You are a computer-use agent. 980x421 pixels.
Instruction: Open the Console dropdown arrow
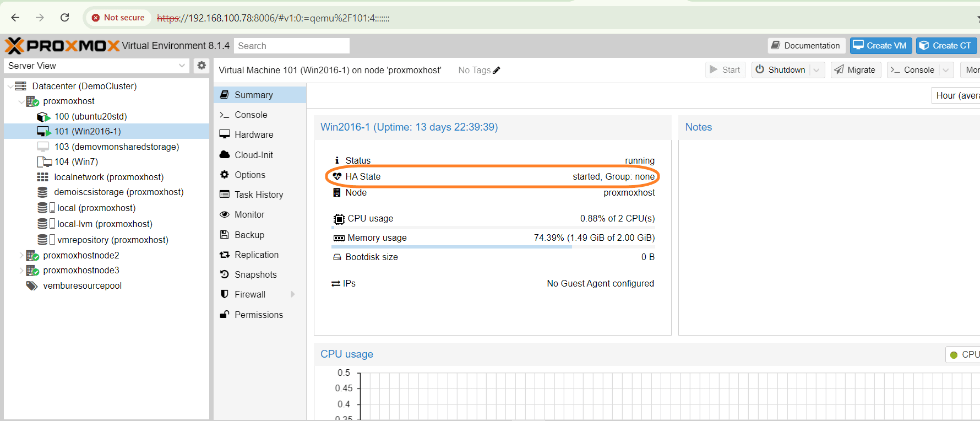point(946,70)
